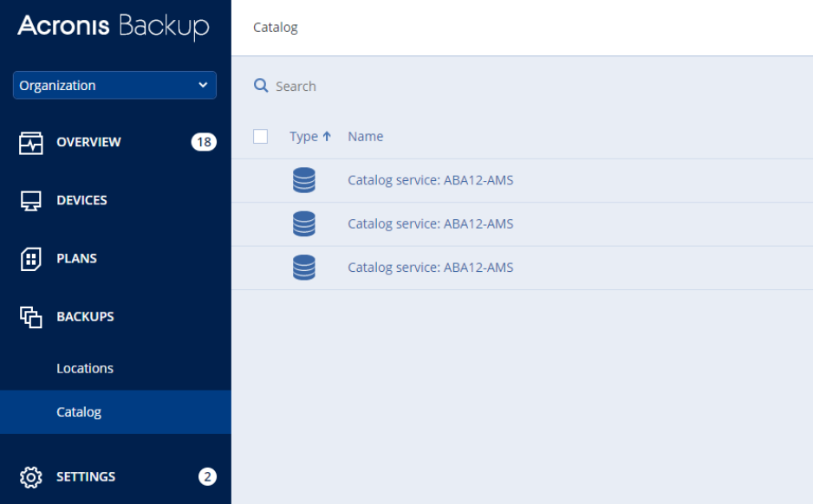Screen dimensions: 813x504
Task: Click the Devices monitor icon
Action: click(x=30, y=201)
